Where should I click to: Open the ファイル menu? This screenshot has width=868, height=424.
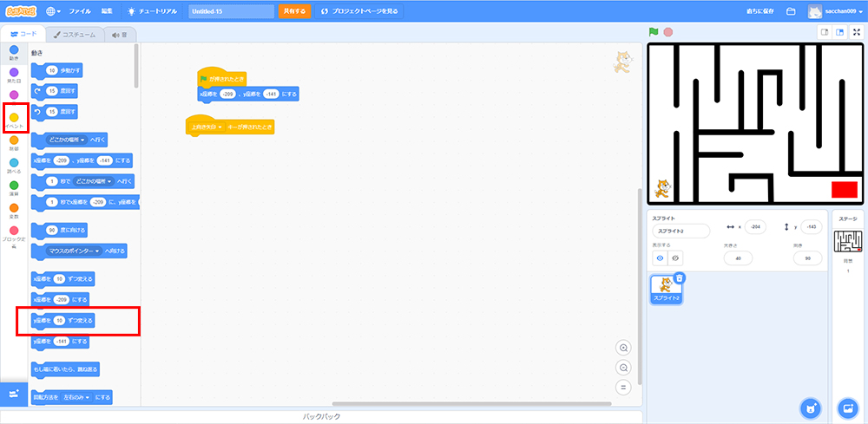(x=79, y=11)
